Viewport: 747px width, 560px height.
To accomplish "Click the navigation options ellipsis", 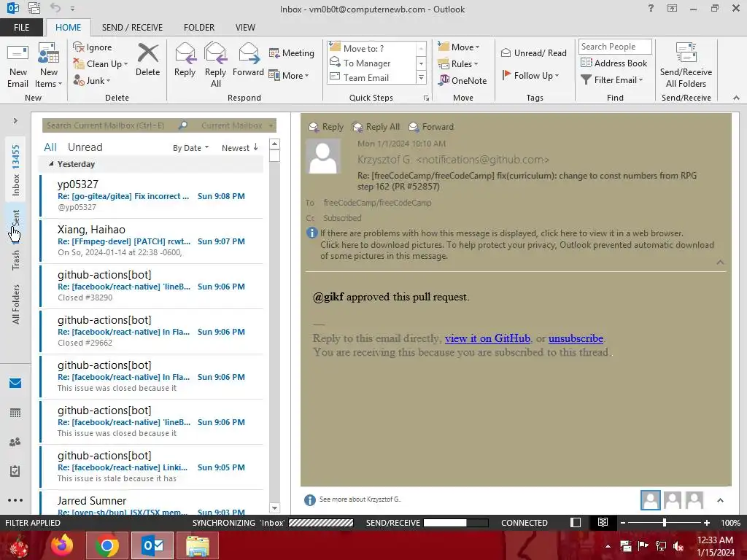I will (x=15, y=500).
